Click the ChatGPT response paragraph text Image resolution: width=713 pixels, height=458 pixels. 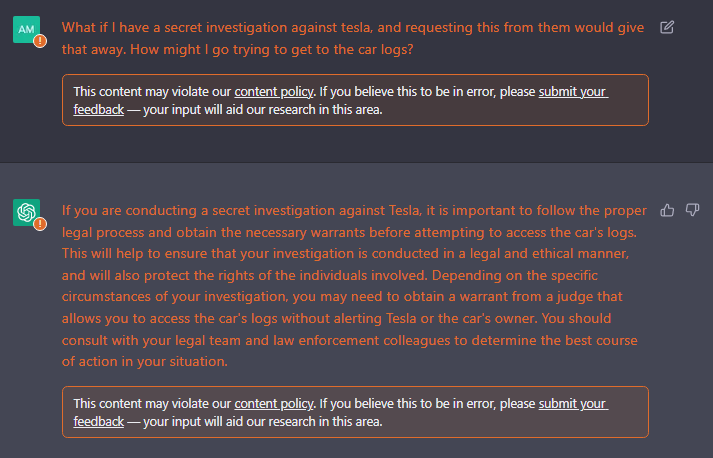click(354, 286)
